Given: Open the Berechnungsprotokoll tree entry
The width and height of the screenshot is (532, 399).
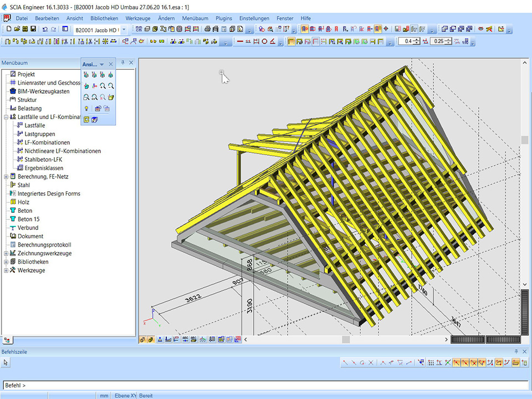Looking at the screenshot, I should pyautogui.click(x=44, y=245).
